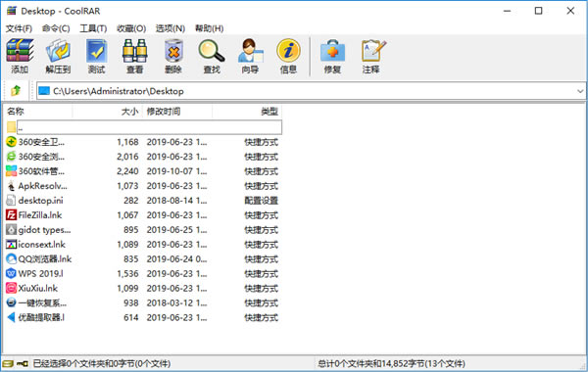Open the 选项(N) menu
The width and height of the screenshot is (588, 372).
point(171,28)
